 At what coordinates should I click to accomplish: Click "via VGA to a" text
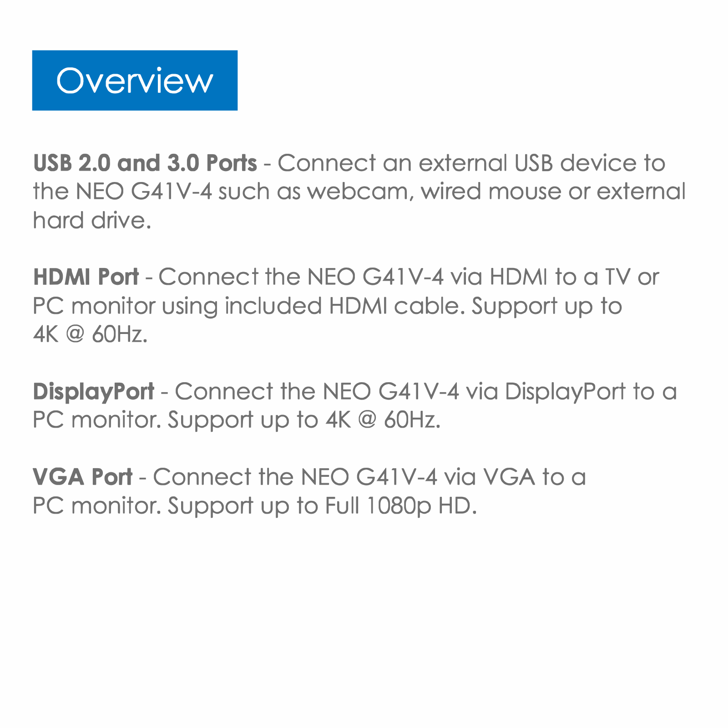click(515, 477)
